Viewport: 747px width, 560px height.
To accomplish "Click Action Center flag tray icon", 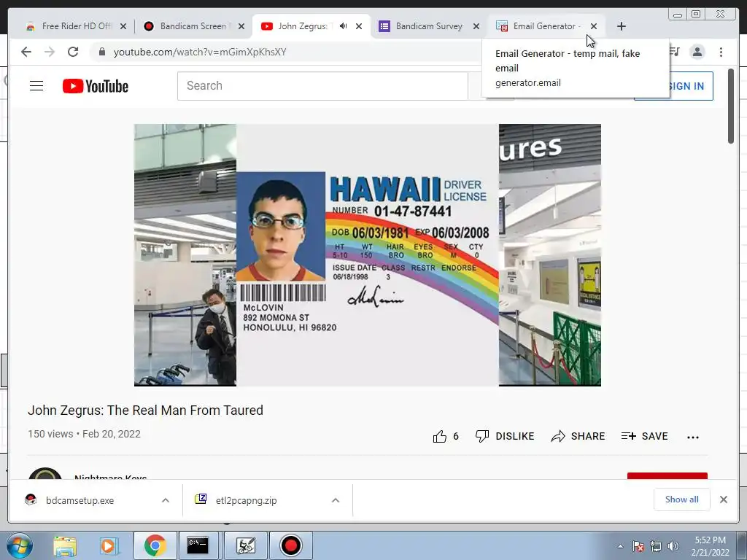I will [638, 546].
